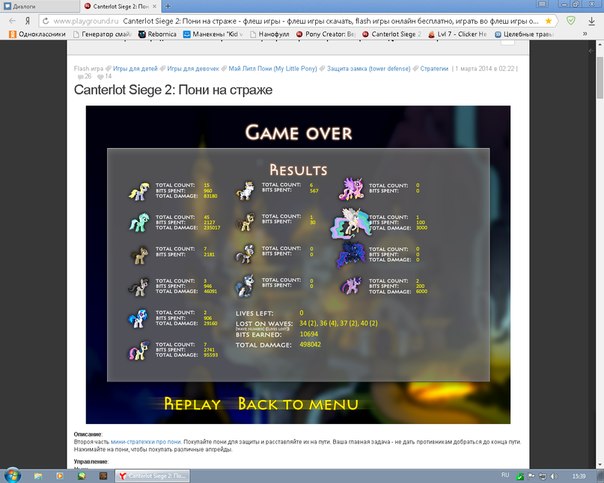Expand hidden bookmarks chevron

tap(585, 34)
